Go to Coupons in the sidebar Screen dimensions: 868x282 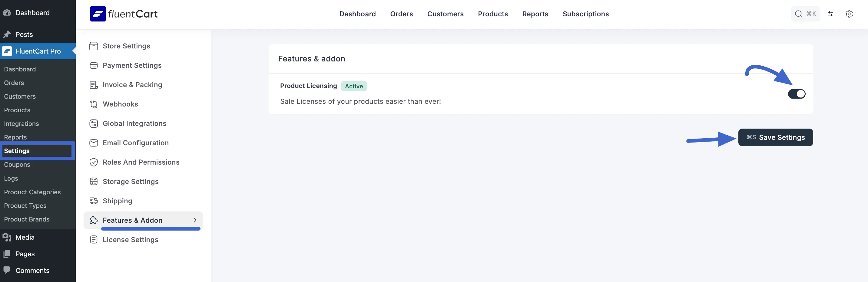point(17,165)
